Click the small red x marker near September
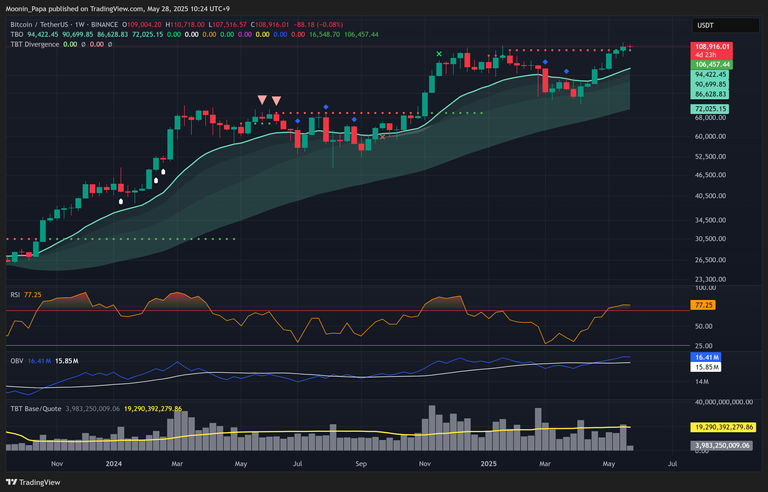The width and height of the screenshot is (768, 492). [384, 136]
